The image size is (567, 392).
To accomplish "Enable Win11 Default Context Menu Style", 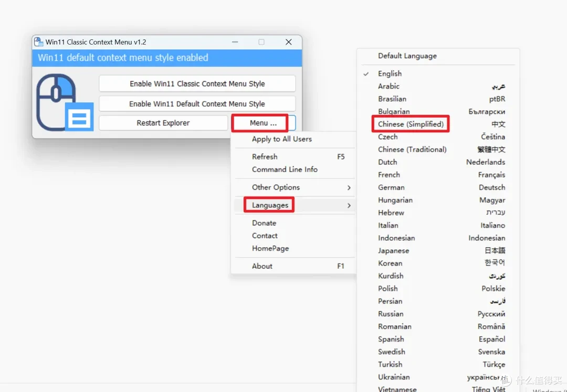I will click(x=197, y=104).
